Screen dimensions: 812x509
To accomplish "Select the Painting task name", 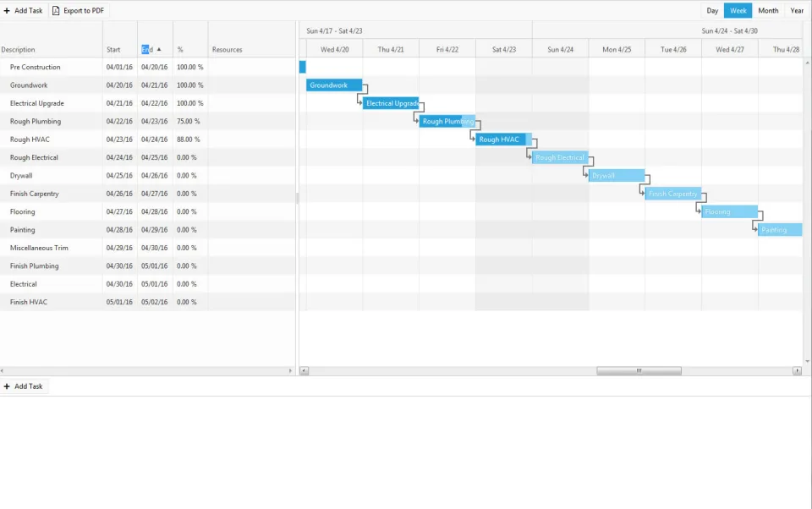I will 22,230.
